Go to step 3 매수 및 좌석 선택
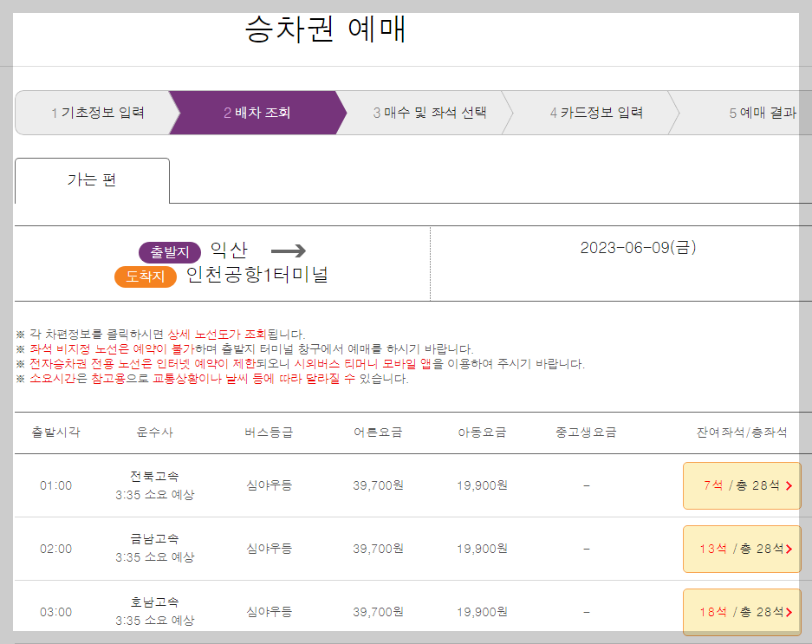 pyautogui.click(x=429, y=113)
